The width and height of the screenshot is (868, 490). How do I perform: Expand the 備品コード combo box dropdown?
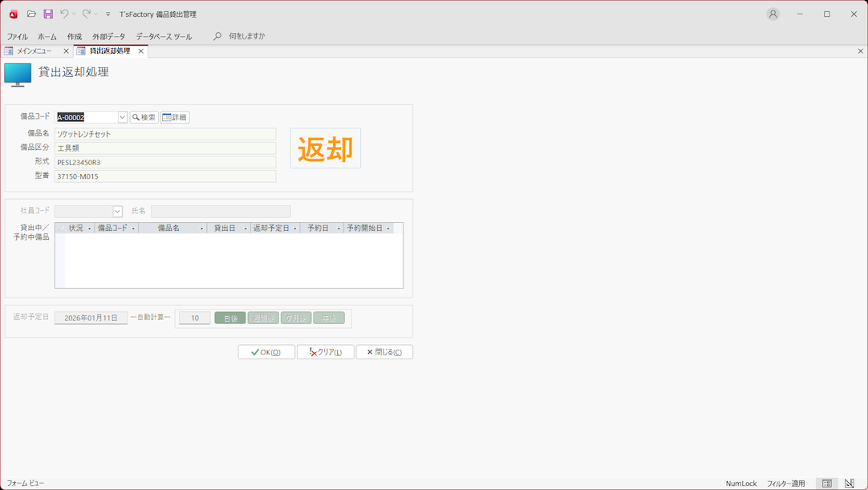123,117
